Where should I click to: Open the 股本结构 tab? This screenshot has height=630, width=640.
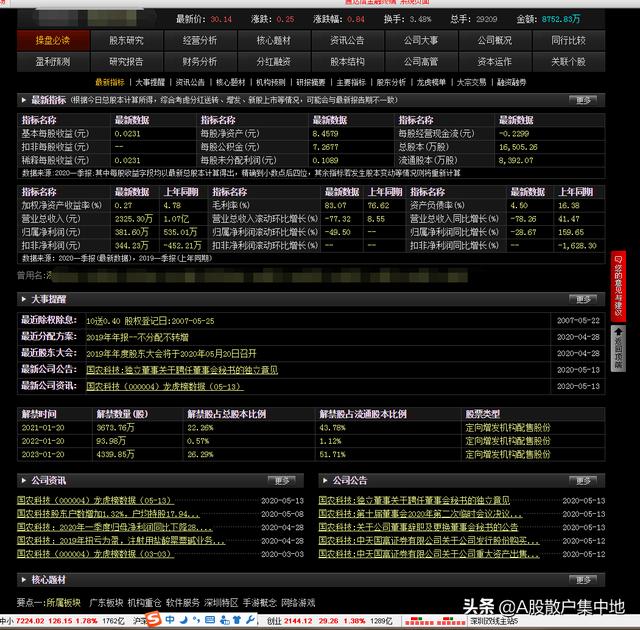tap(347, 62)
